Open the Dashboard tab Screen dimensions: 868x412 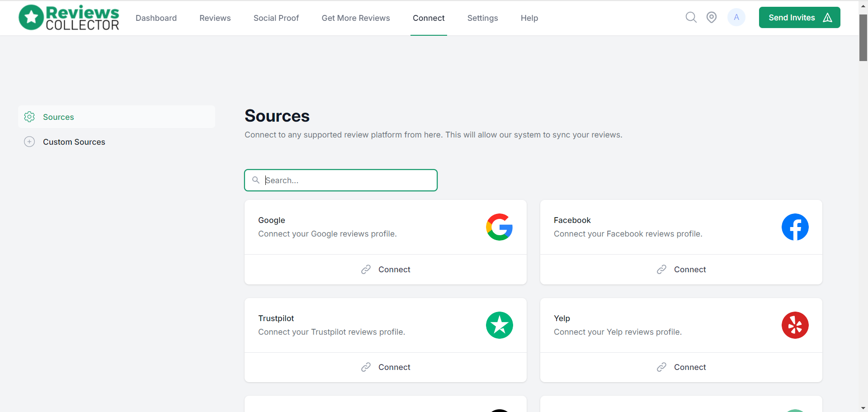click(x=156, y=18)
